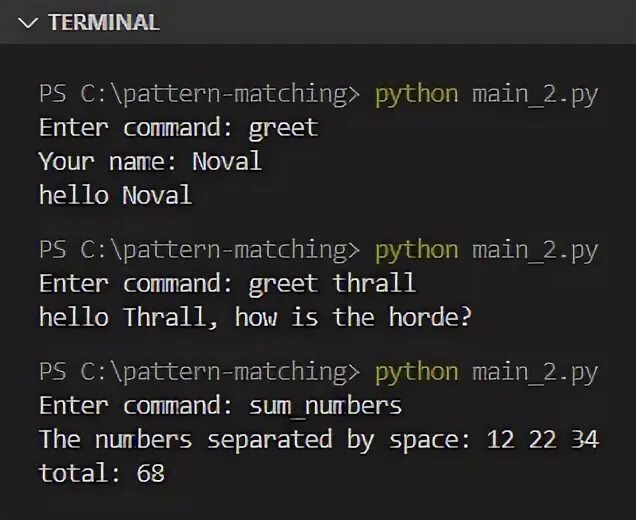Click the 'Your name: Noval' line
636x520 pixels.
150,161
